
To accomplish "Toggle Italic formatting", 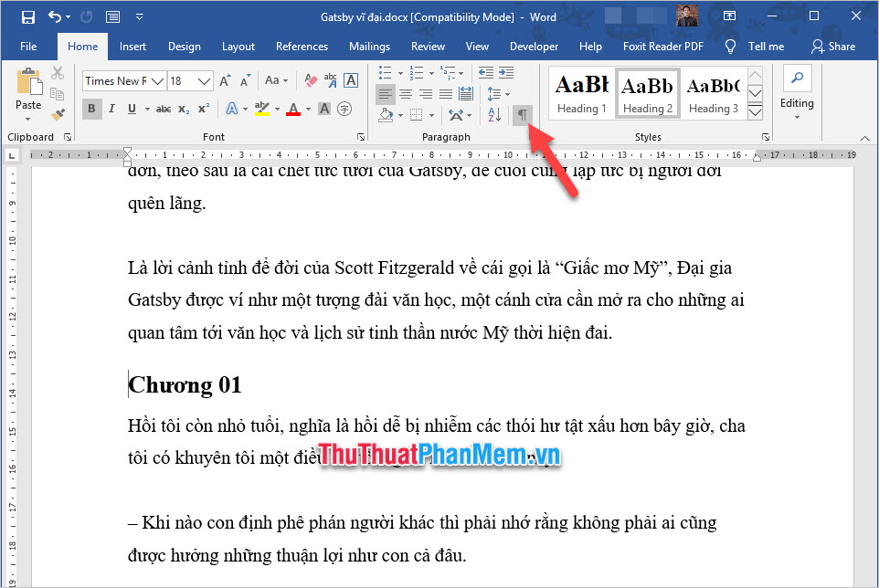I will [x=112, y=110].
